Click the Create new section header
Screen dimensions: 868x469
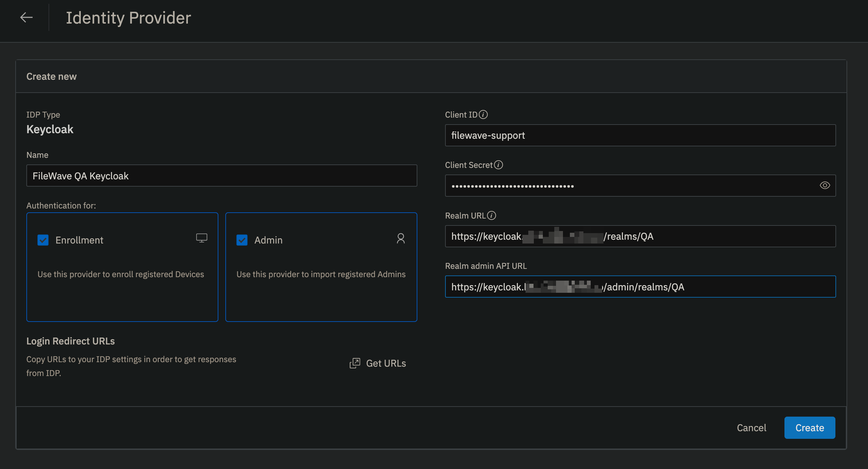coord(52,76)
